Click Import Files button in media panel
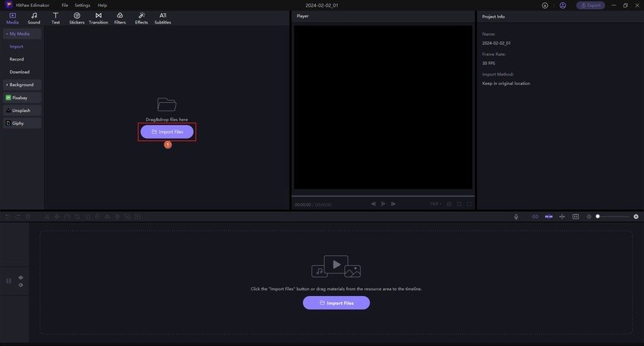 pos(167,132)
